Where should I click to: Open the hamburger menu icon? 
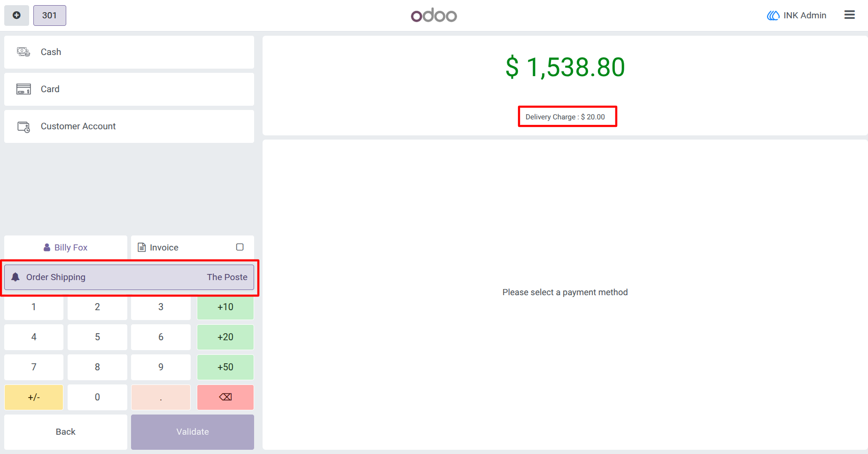click(849, 15)
